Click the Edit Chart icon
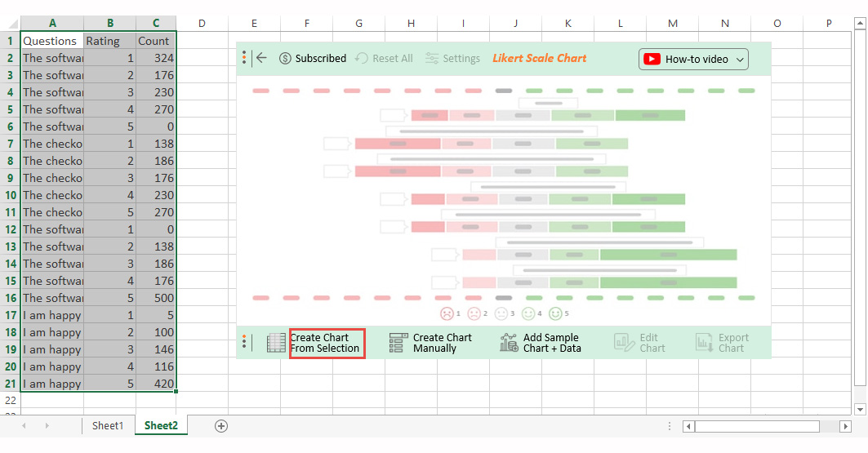The width and height of the screenshot is (868, 453). coord(625,343)
